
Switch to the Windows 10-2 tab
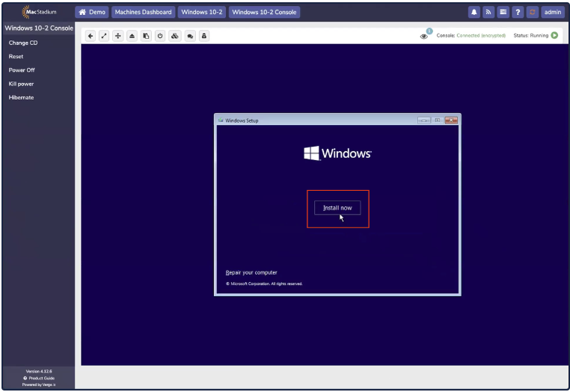[202, 12]
